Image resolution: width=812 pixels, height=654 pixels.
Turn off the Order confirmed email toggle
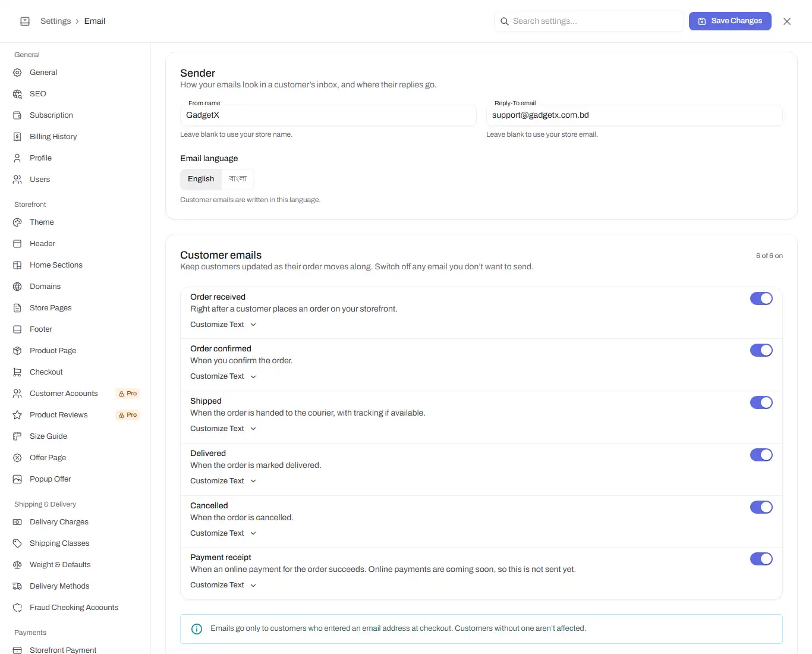(761, 350)
